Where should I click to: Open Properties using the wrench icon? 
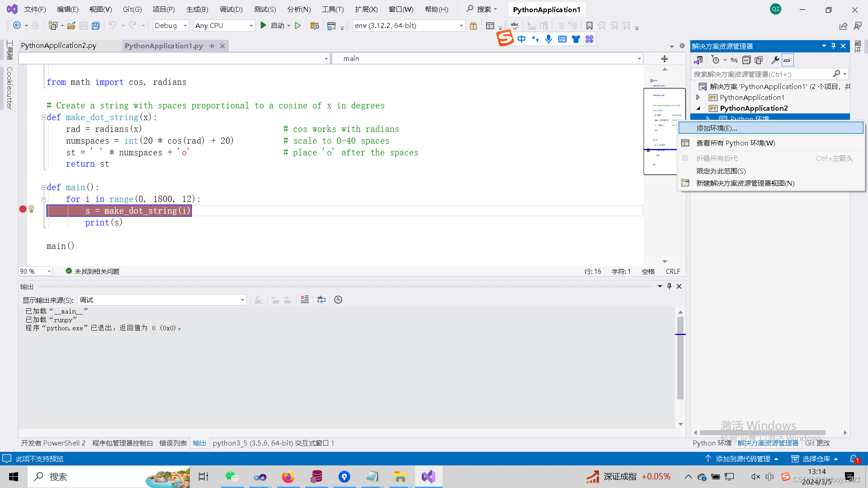pos(775,60)
